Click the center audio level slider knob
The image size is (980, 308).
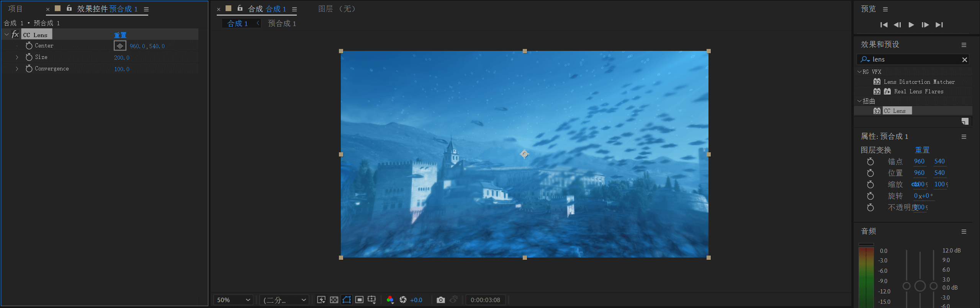pyautogui.click(x=920, y=286)
